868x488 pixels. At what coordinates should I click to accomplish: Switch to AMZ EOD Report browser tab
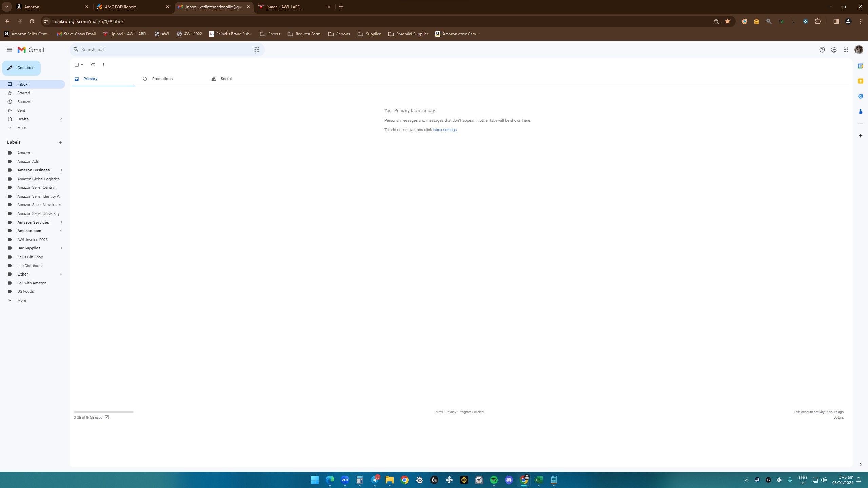pyautogui.click(x=133, y=7)
